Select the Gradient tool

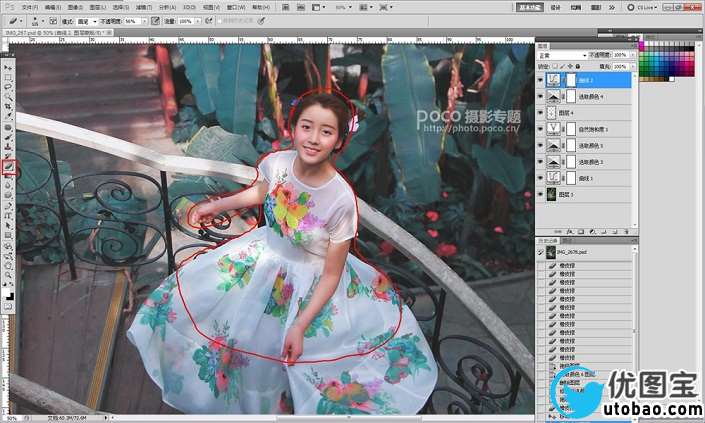[x=8, y=176]
